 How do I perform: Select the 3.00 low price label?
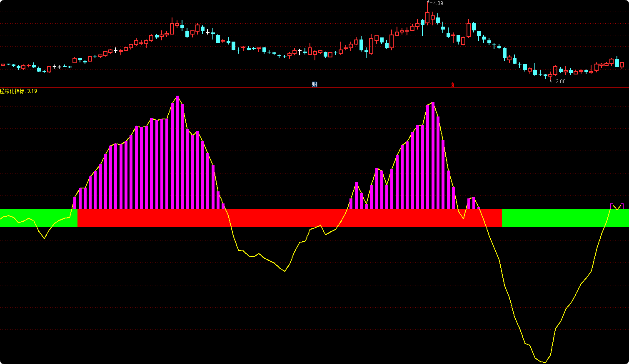click(x=560, y=82)
